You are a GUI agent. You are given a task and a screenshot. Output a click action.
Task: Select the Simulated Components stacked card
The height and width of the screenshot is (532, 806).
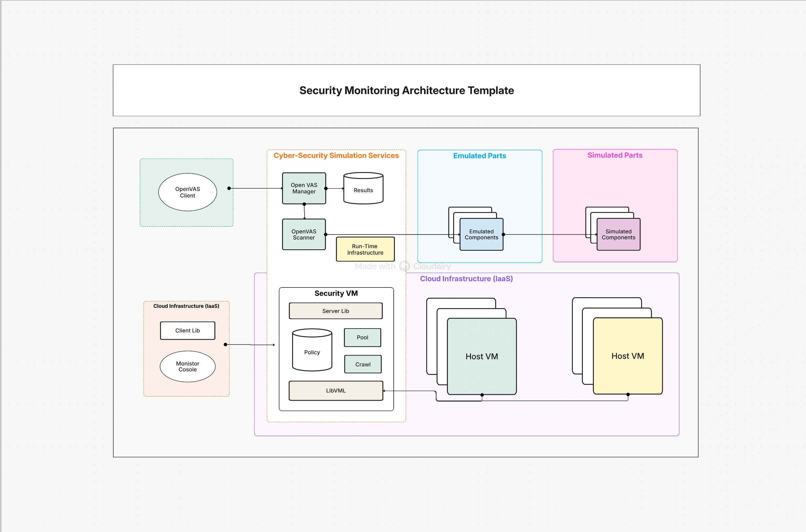pyautogui.click(x=618, y=235)
